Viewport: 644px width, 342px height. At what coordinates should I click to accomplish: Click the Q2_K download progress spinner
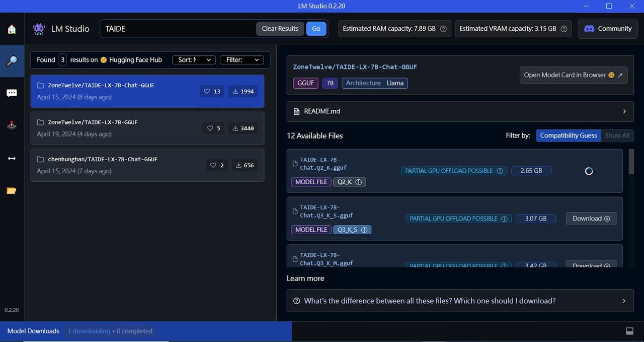[x=589, y=171]
